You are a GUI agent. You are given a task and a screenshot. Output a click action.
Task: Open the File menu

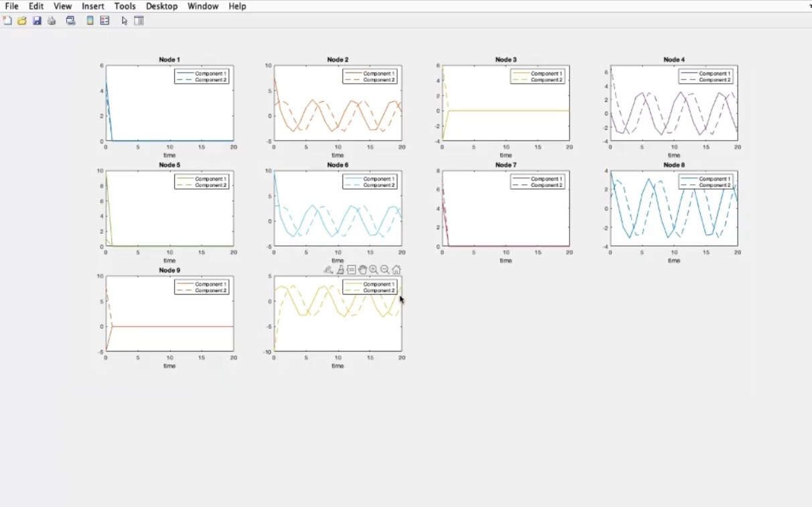click(x=11, y=6)
